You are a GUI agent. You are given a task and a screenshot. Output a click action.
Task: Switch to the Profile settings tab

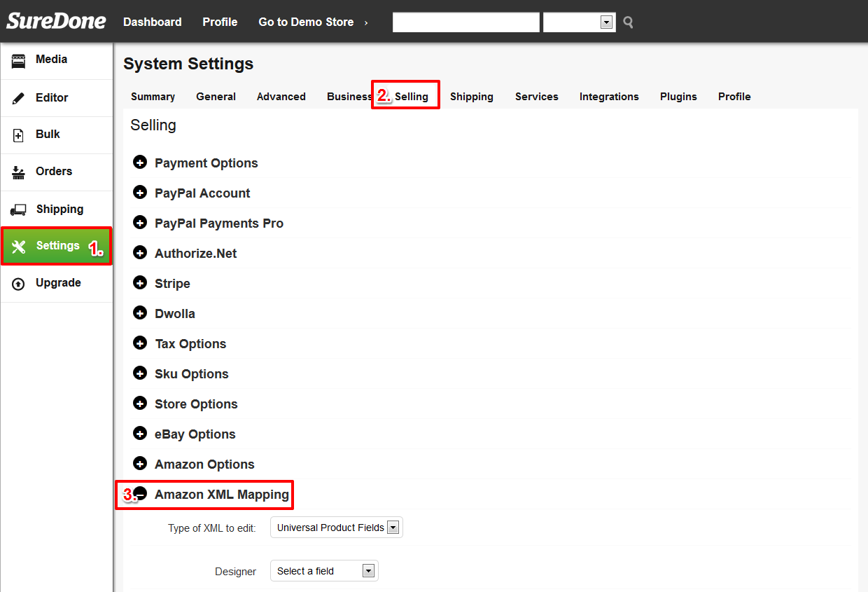734,97
